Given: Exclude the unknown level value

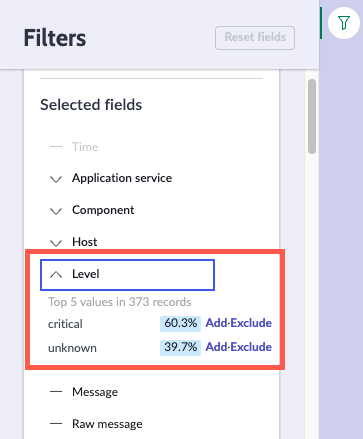Looking at the screenshot, I should tap(251, 347).
